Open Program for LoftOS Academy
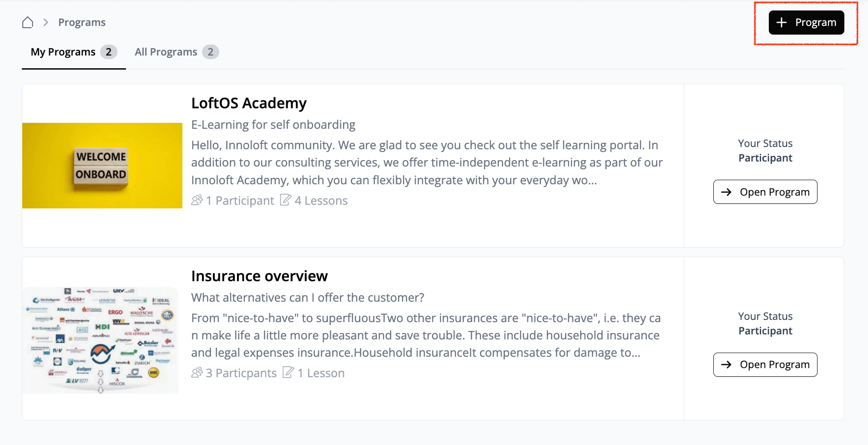The image size is (868, 445). (765, 192)
